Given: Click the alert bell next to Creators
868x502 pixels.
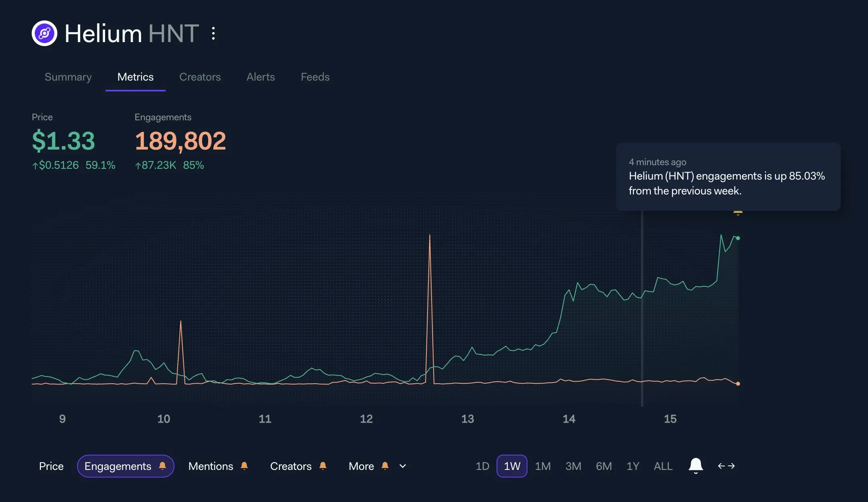Looking at the screenshot, I should [323, 466].
